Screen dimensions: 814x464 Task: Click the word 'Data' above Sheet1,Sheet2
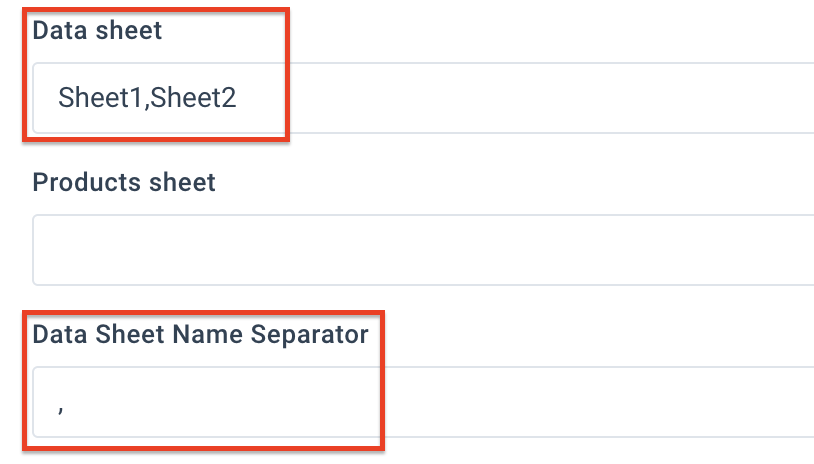[56, 31]
